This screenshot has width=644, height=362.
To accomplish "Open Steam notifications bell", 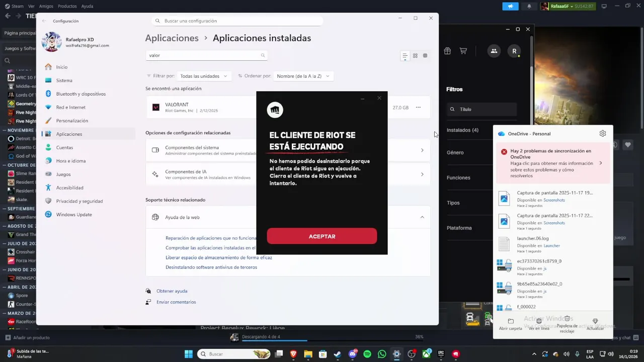I will point(529,6).
